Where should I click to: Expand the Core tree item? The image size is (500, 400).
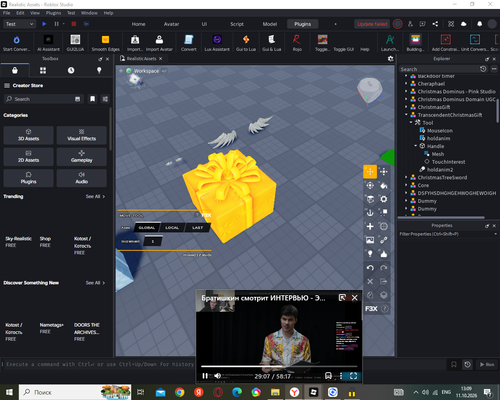tap(406, 185)
